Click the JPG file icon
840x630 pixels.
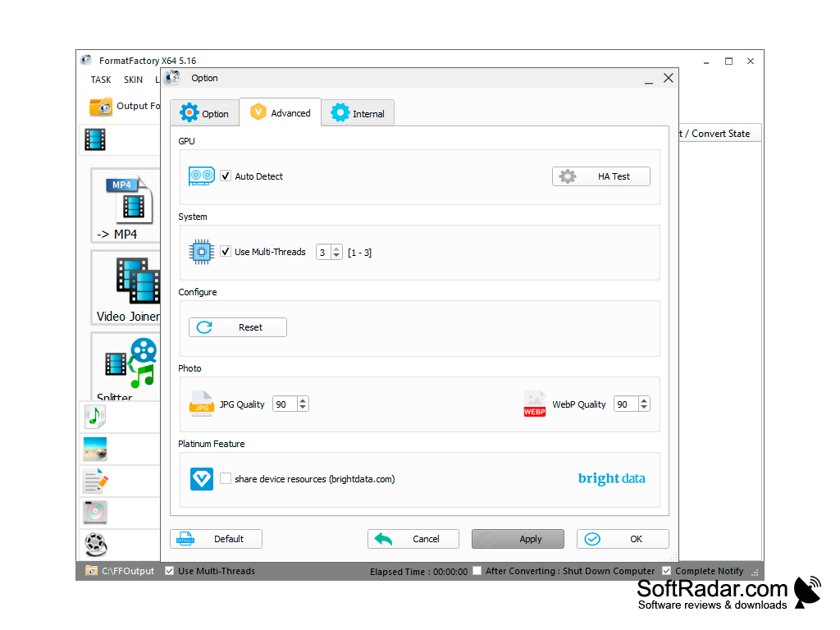coord(202,404)
